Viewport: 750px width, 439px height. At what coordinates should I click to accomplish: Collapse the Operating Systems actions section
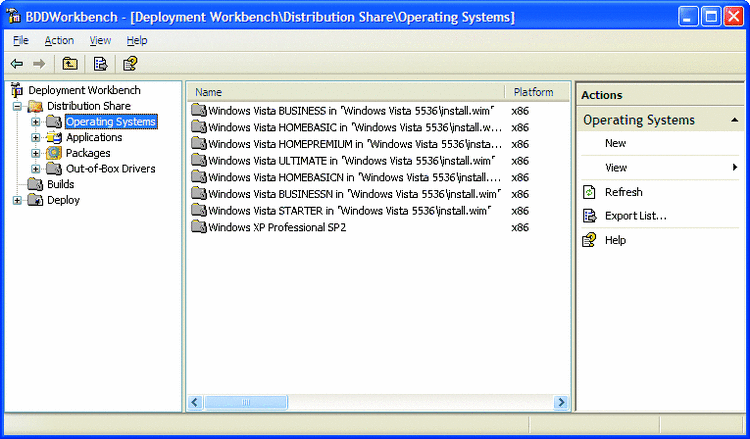tap(734, 120)
